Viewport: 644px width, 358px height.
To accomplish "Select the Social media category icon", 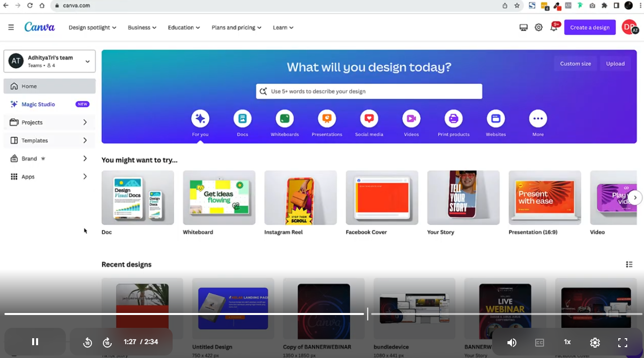I will click(369, 119).
